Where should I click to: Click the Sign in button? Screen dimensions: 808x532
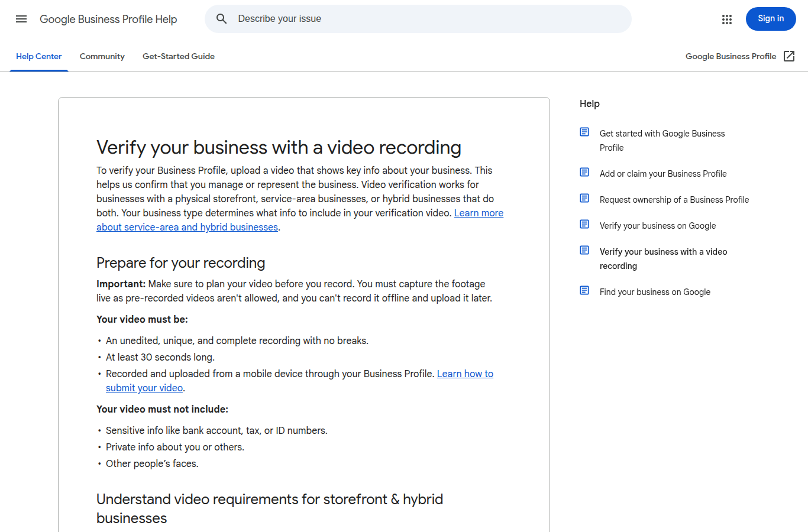click(771, 19)
